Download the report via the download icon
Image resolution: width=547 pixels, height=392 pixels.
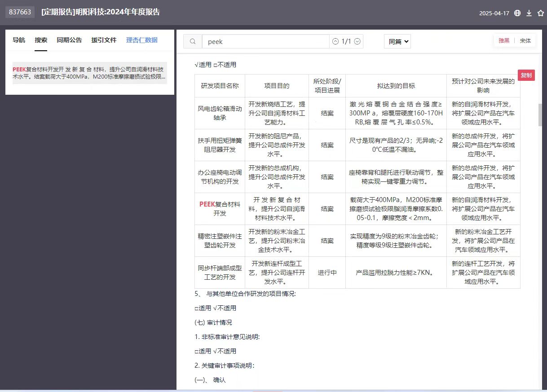pos(529,13)
